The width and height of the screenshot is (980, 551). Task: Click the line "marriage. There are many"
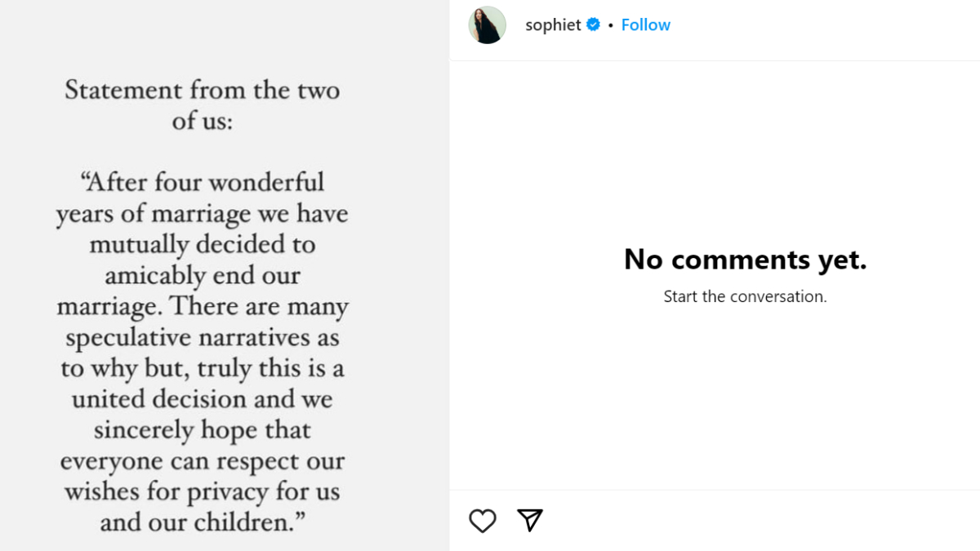202,307
